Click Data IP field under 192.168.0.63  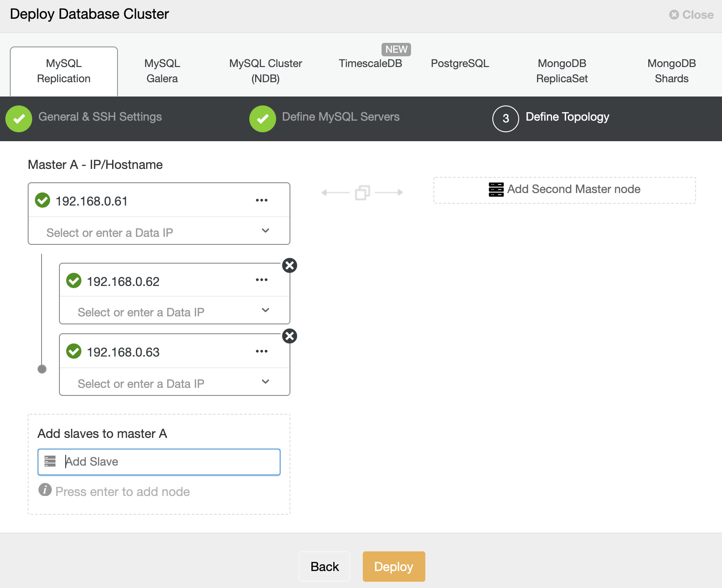pyautogui.click(x=175, y=382)
